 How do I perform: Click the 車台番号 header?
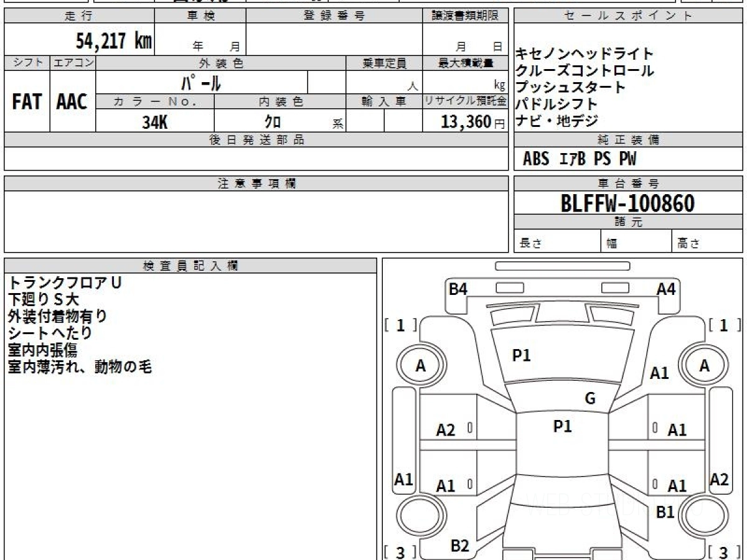coord(628,184)
